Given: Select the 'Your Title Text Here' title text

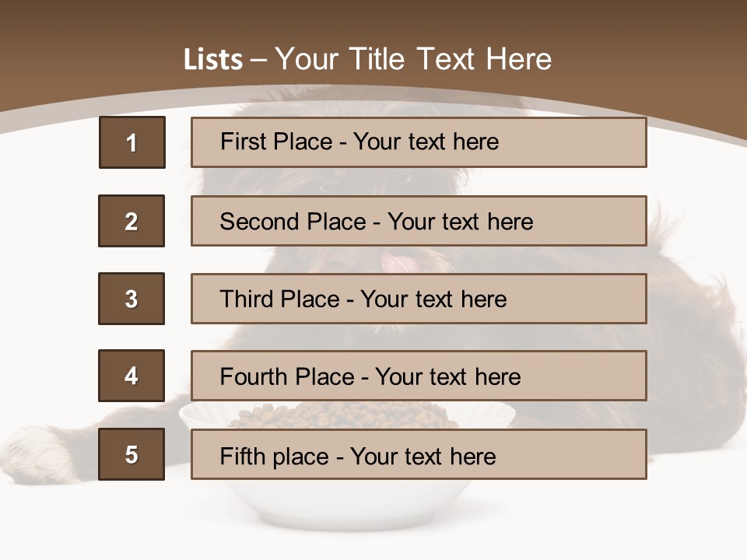Looking at the screenshot, I should click(413, 59).
